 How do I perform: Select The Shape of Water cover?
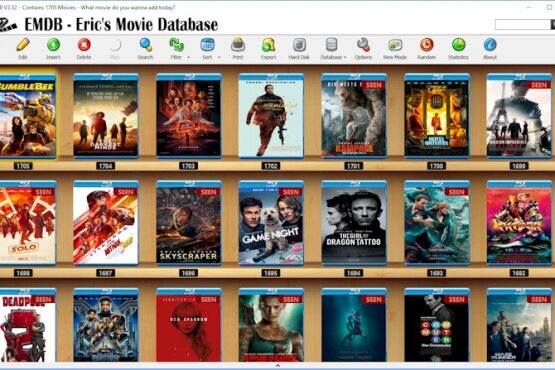[x=354, y=325]
